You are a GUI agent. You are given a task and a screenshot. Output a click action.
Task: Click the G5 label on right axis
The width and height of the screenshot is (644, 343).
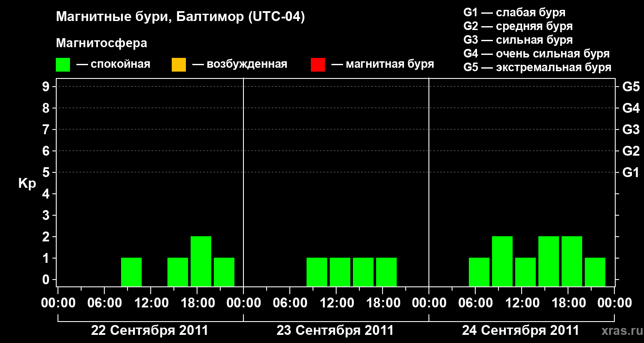631,87
